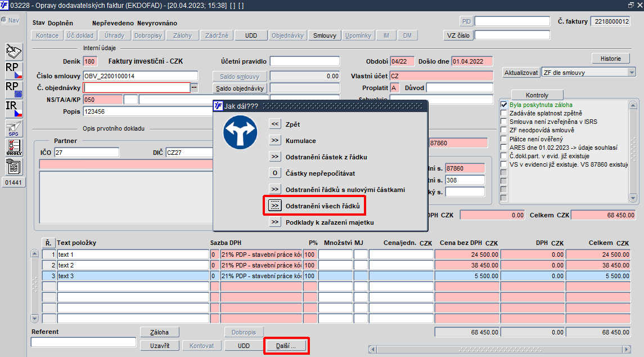This screenshot has height=357, width=644.
Task: Click the document icon below ÚKOLY
Action: coord(13,167)
